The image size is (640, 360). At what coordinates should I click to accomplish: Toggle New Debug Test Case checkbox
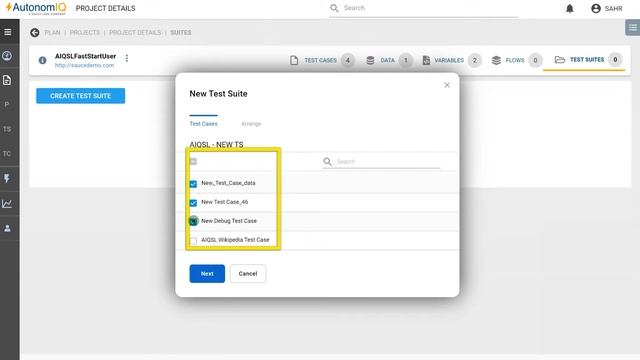coord(193,221)
